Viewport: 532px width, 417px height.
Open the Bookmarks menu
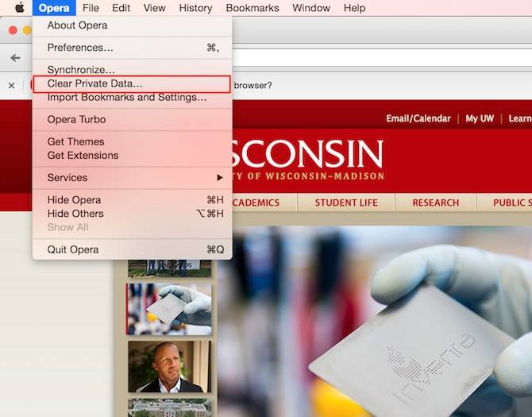click(253, 8)
